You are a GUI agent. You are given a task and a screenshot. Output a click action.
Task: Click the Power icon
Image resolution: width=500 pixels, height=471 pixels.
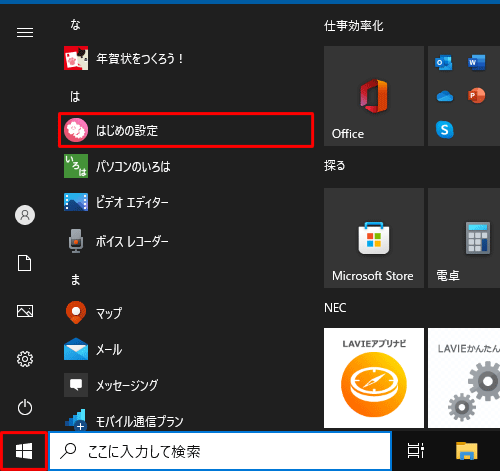click(x=25, y=407)
